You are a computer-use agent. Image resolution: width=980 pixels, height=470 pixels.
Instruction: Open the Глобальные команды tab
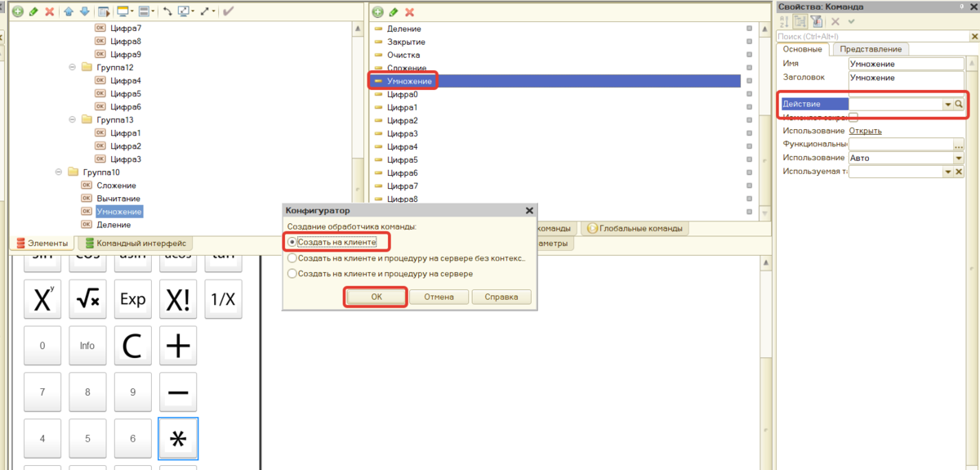point(635,228)
